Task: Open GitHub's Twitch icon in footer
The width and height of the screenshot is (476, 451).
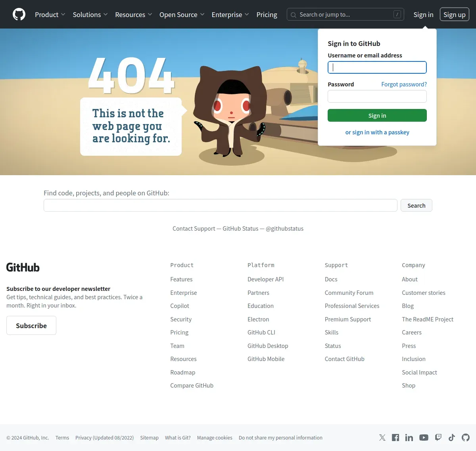Action: pos(438,438)
